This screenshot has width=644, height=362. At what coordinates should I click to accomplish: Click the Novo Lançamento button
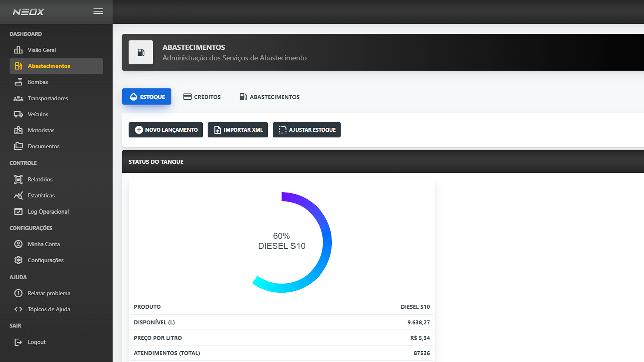coord(166,130)
